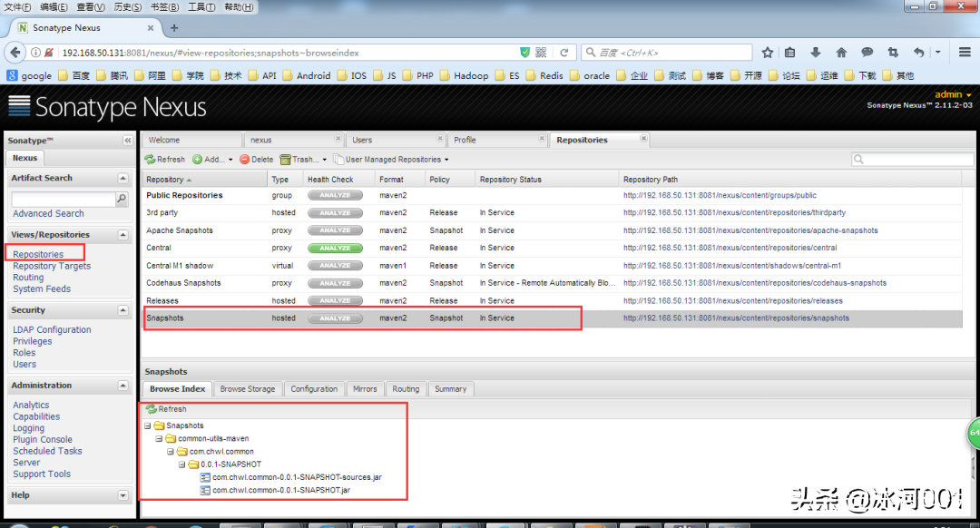
Task: Go to the browser home icon
Action: 841,53
